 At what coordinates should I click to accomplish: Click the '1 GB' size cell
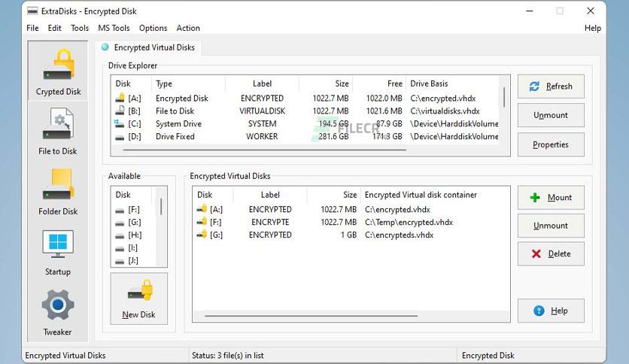(348, 235)
